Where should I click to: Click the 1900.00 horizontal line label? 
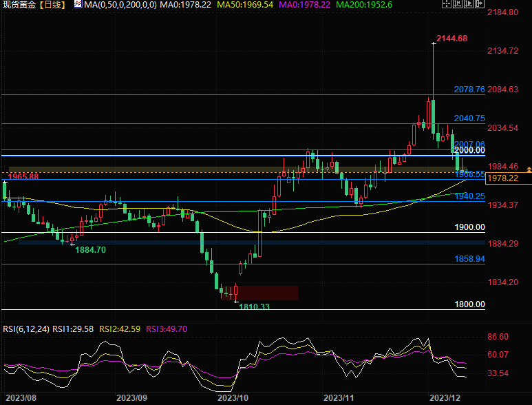[x=470, y=227]
